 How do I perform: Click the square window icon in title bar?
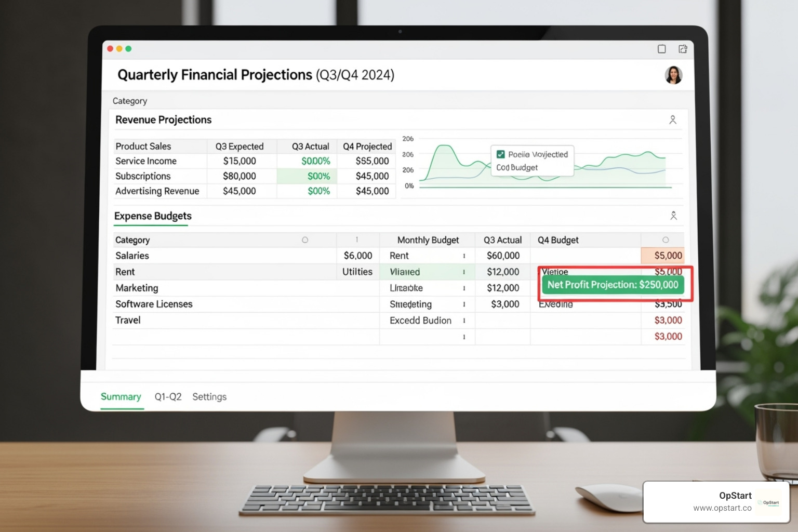click(x=661, y=49)
